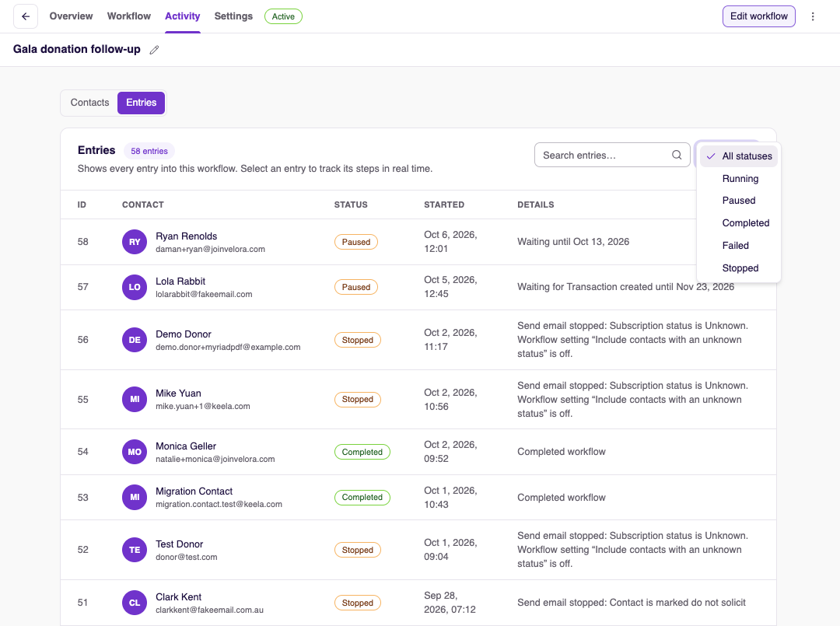Viewport: 840px width, 626px height.
Task: Open the three-dot more options menu
Action: (x=813, y=16)
